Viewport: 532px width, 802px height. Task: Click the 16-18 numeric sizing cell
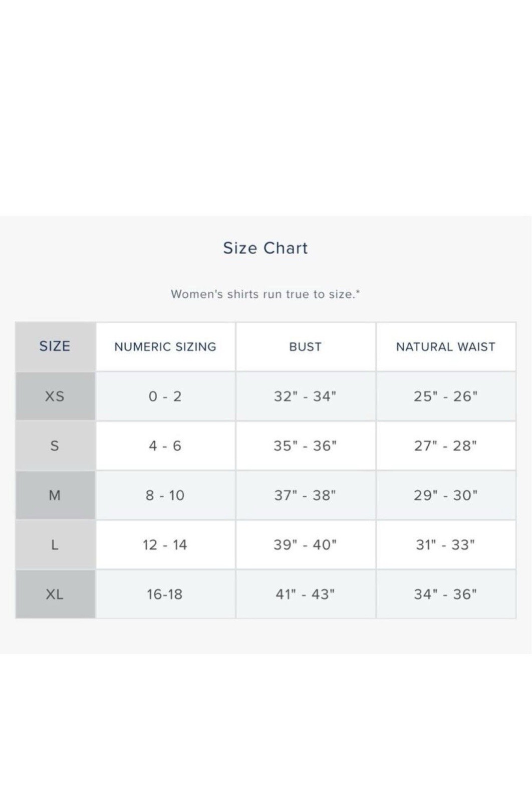tap(165, 594)
